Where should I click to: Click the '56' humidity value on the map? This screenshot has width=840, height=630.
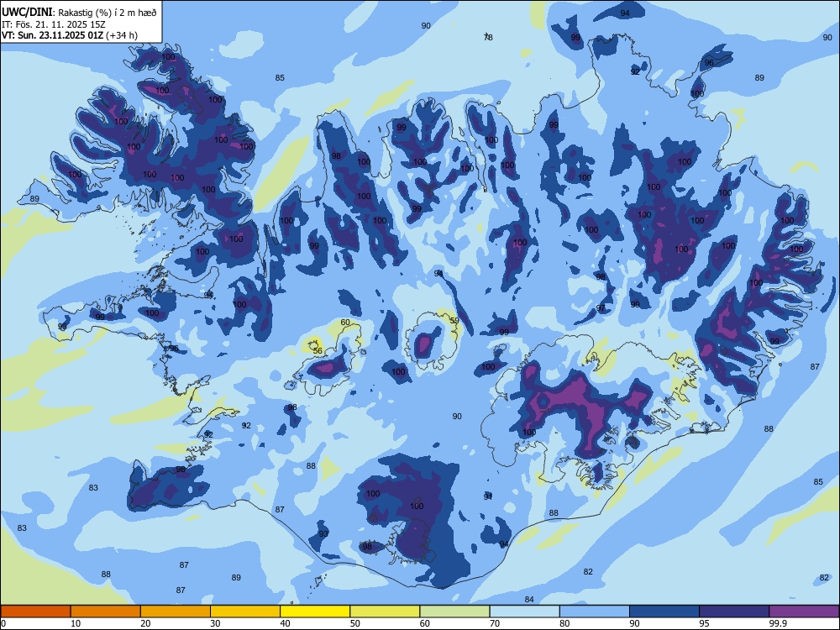pyautogui.click(x=318, y=351)
